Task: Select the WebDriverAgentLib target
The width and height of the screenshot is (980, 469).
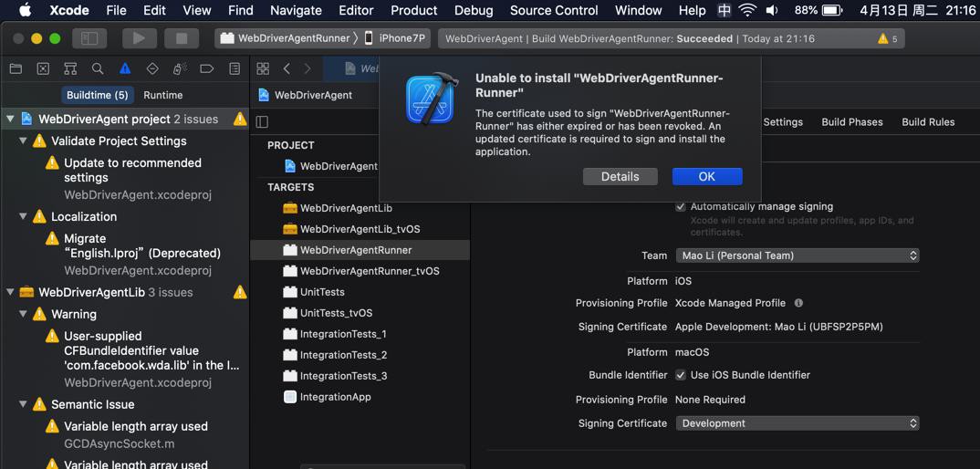Action: pyautogui.click(x=360, y=208)
